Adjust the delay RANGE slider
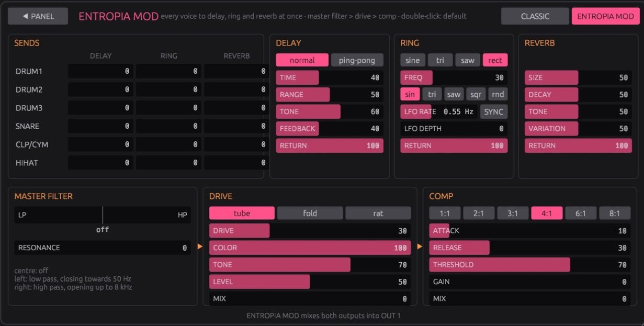The width and height of the screenshot is (644, 326). (x=330, y=95)
